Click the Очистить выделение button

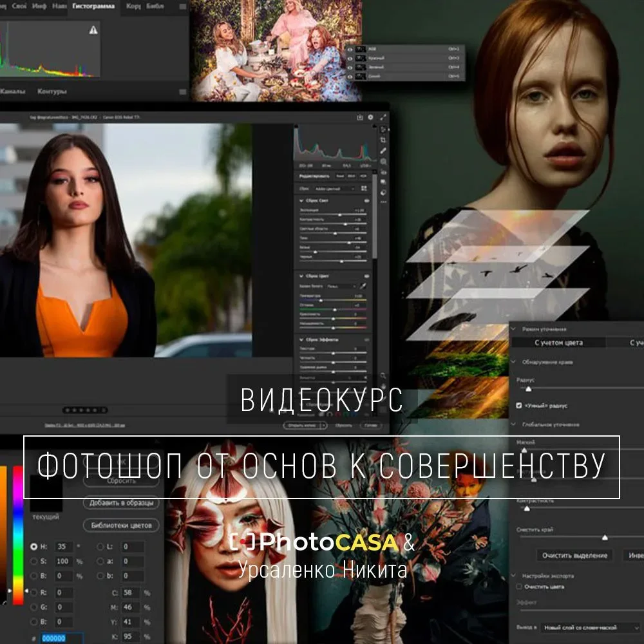click(574, 556)
